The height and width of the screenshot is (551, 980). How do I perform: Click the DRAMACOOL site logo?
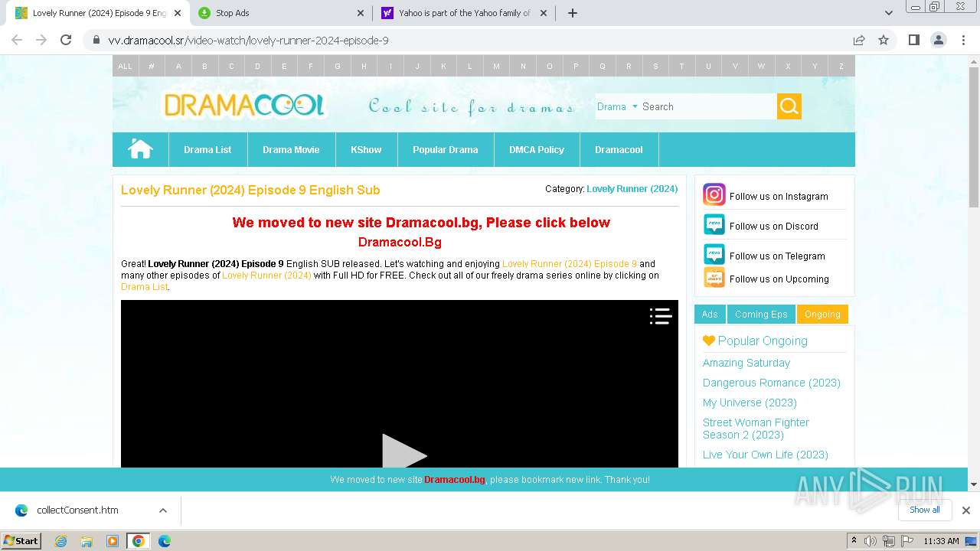[x=244, y=106]
